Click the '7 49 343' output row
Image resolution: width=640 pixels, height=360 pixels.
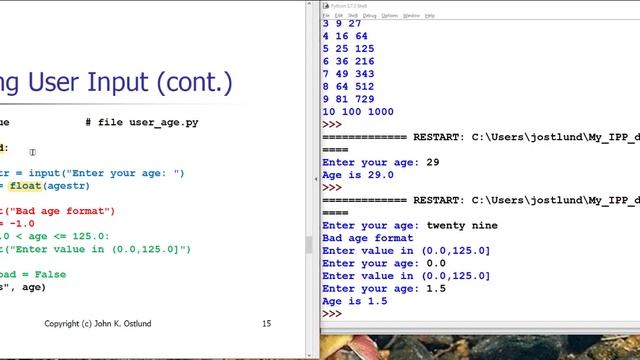pos(348,74)
